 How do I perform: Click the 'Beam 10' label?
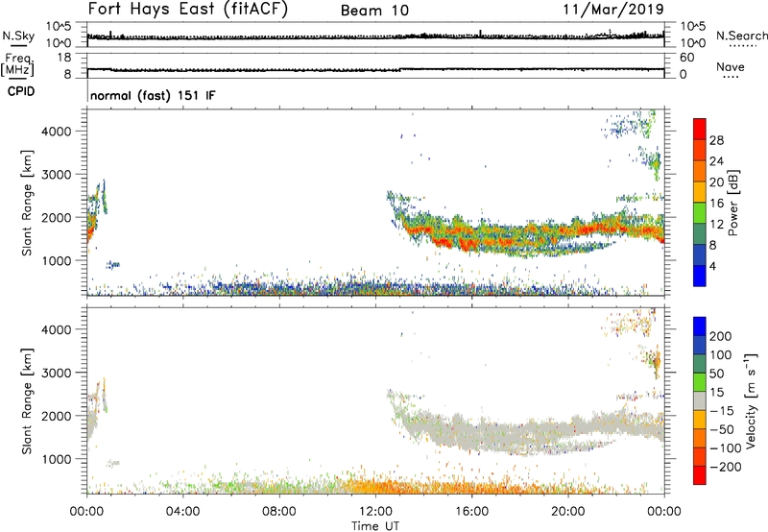coord(374,11)
